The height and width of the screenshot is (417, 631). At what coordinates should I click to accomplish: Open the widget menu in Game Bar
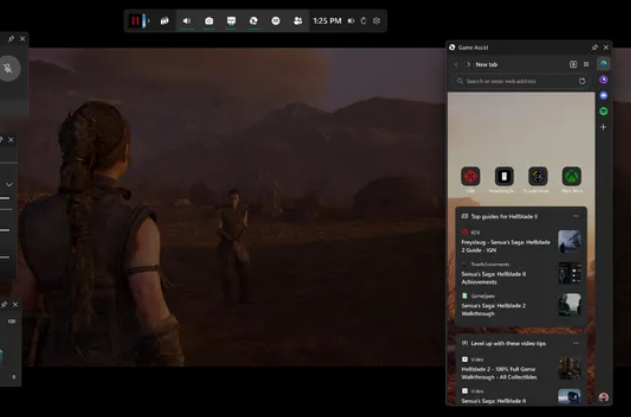point(165,21)
